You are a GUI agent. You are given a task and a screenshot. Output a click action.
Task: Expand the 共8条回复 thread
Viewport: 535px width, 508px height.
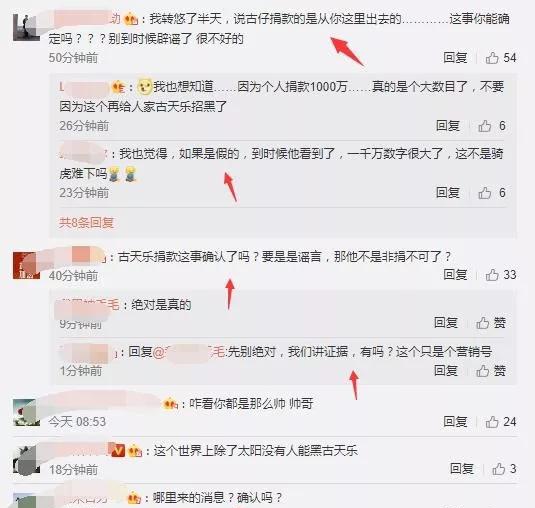click(x=86, y=222)
